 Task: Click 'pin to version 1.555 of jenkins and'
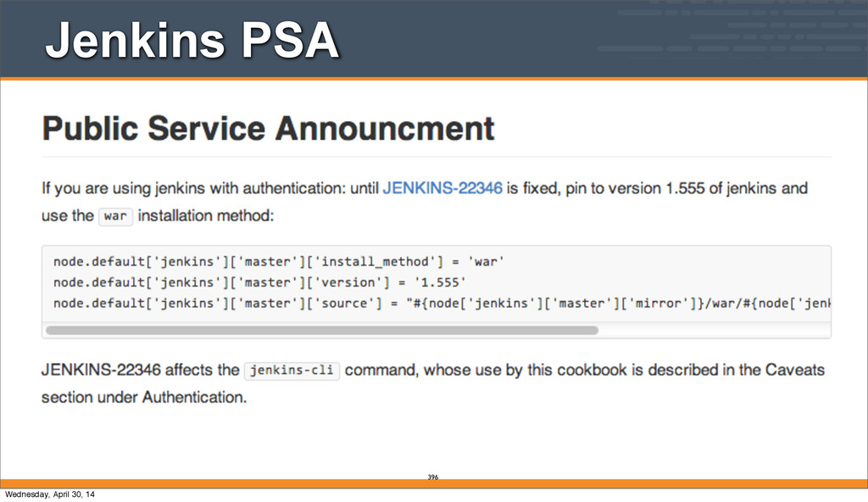[x=687, y=188]
